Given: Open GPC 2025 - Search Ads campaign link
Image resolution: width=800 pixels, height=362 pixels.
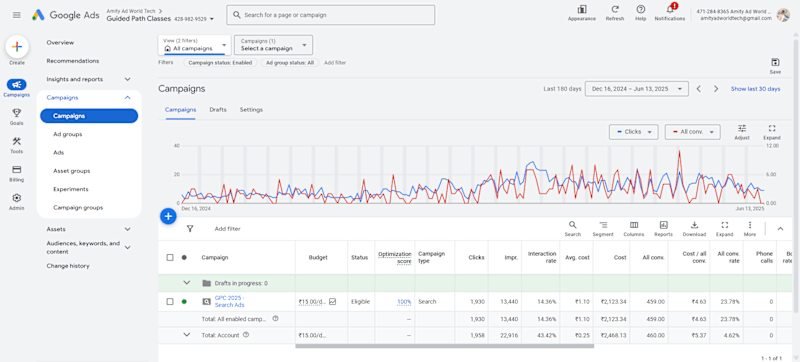Looking at the screenshot, I should pos(230,301).
